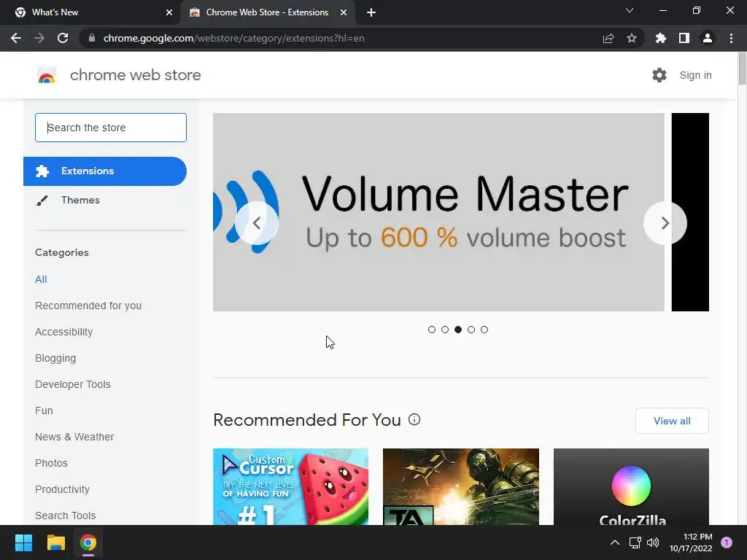
Task: Close the Chrome Web Store tab
Action: tap(343, 12)
